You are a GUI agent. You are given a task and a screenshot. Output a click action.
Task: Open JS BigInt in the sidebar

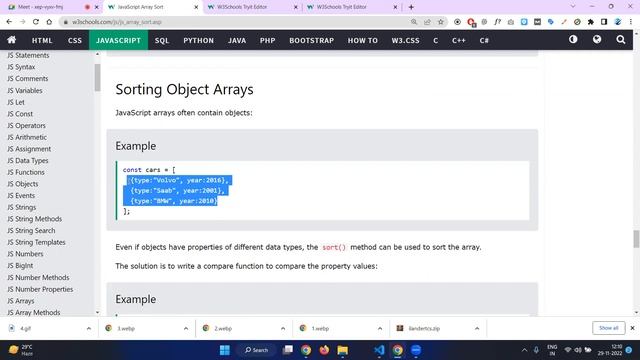tap(20, 266)
